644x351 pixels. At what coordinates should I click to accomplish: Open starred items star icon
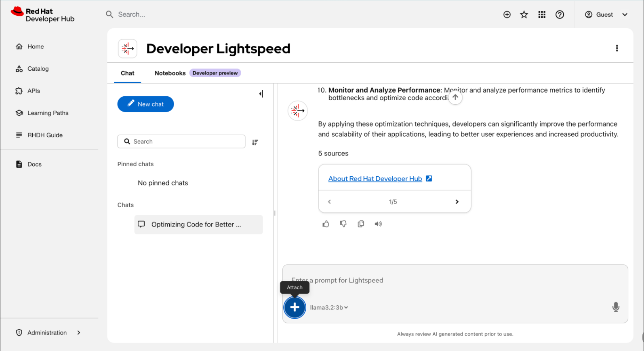click(524, 15)
